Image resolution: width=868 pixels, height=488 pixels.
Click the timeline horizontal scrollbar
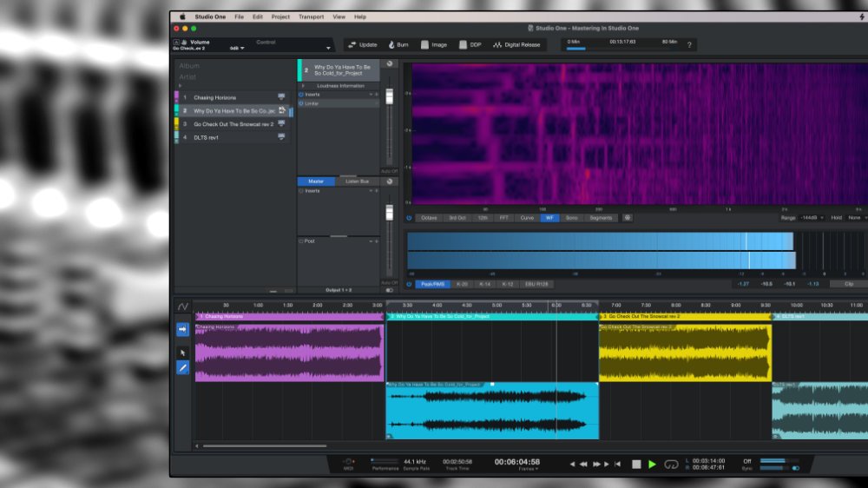click(265, 446)
